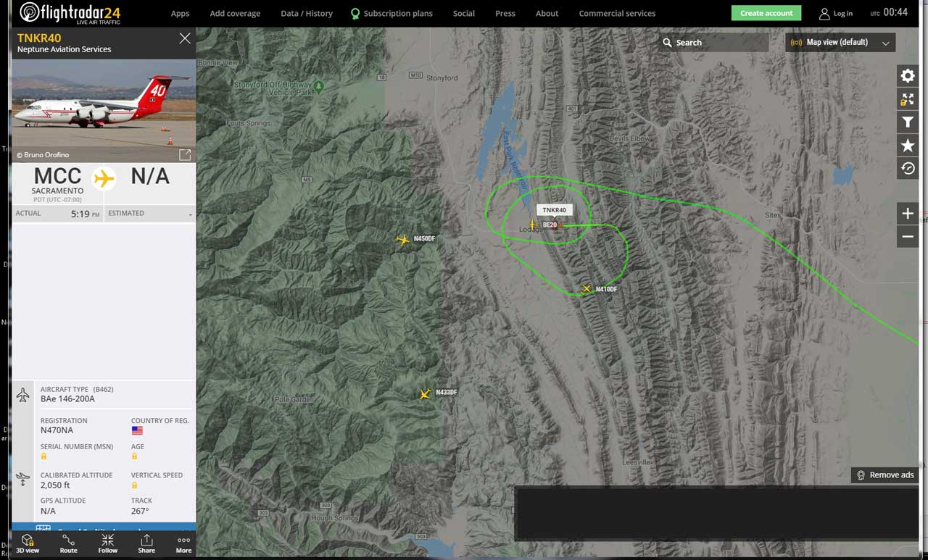Click the Log in link
This screenshot has height=560, width=928.
click(x=836, y=13)
